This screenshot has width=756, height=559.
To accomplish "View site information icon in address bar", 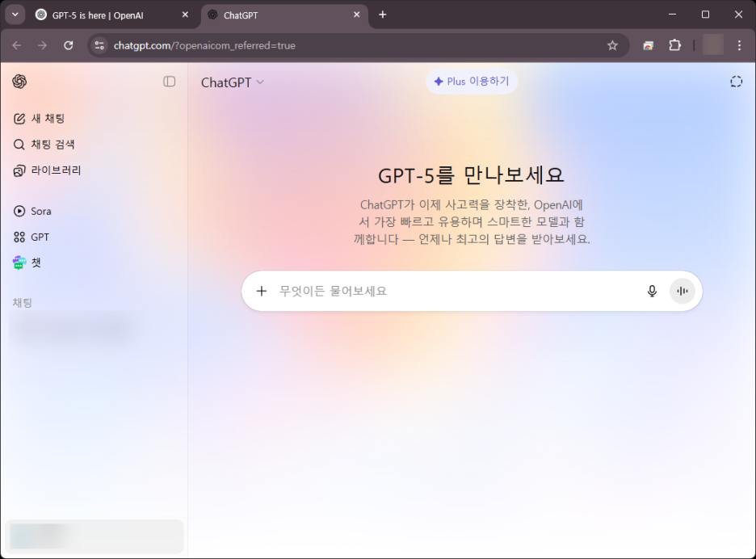I will (99, 45).
